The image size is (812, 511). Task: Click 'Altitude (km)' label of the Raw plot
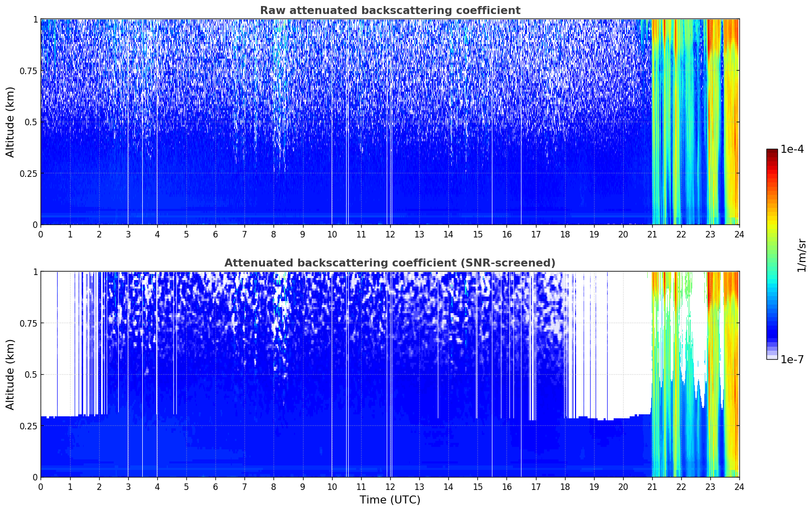coord(11,122)
